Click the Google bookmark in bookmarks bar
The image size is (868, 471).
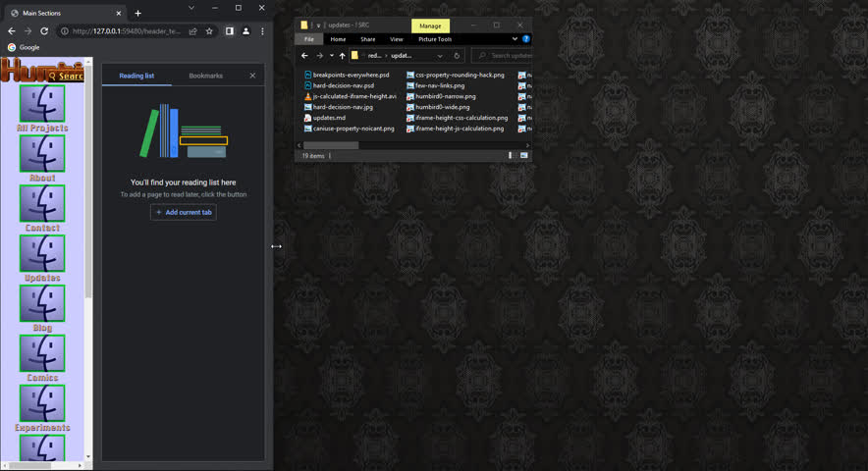coord(24,47)
